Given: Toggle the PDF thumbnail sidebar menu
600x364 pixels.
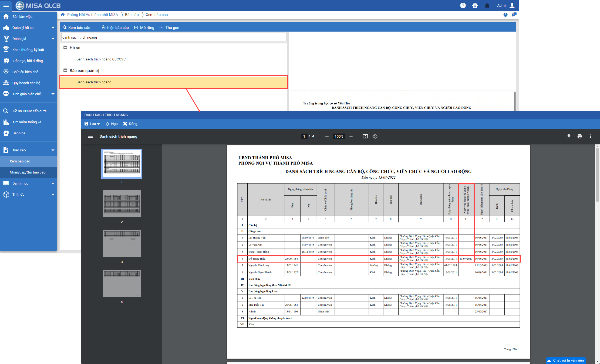Looking at the screenshot, I should pyautogui.click(x=90, y=136).
